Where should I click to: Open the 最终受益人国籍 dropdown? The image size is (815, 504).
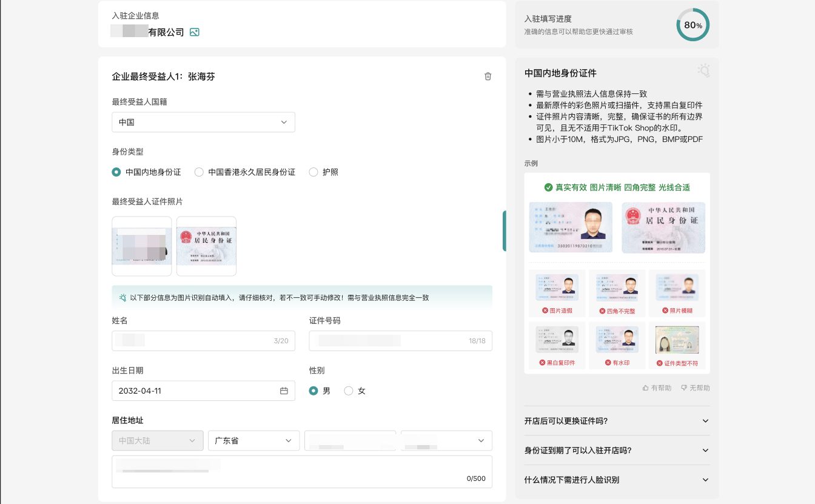(x=203, y=122)
